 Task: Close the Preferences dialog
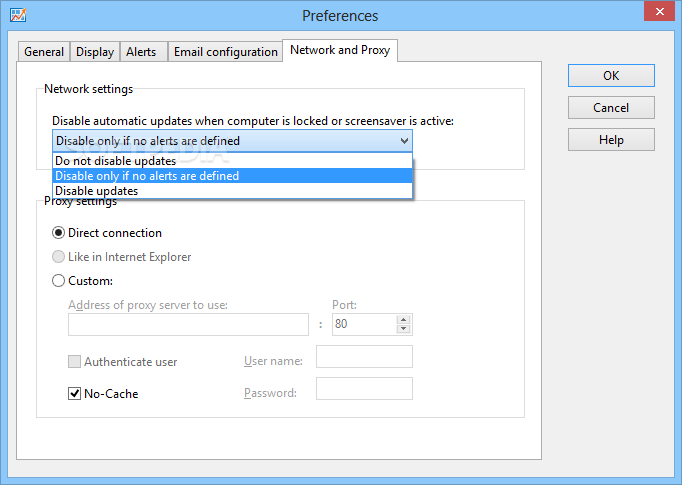(x=659, y=11)
